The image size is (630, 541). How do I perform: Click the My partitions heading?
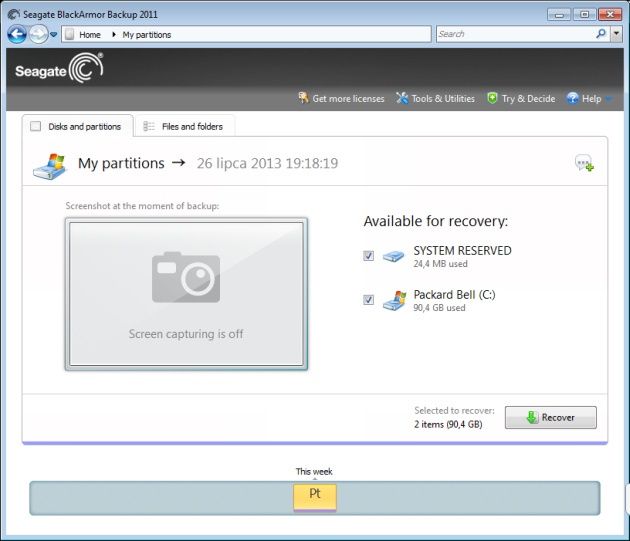point(121,163)
